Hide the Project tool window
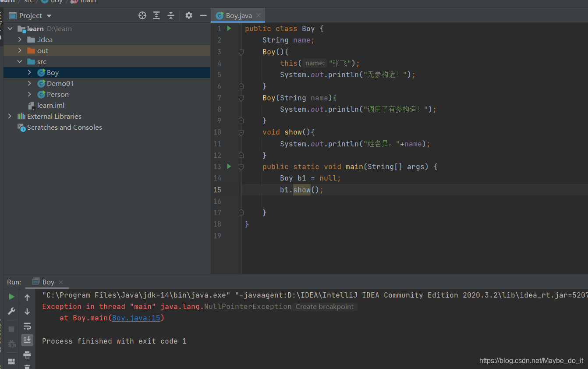 point(203,15)
